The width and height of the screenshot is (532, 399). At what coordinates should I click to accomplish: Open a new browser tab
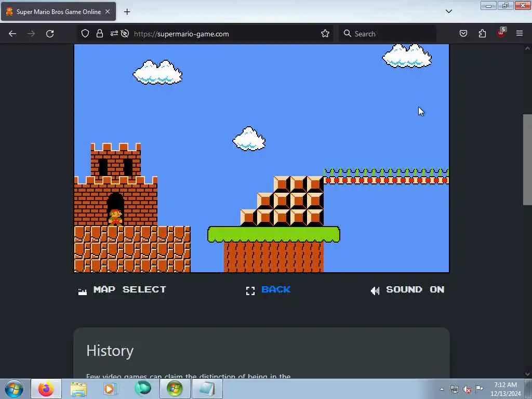(127, 12)
